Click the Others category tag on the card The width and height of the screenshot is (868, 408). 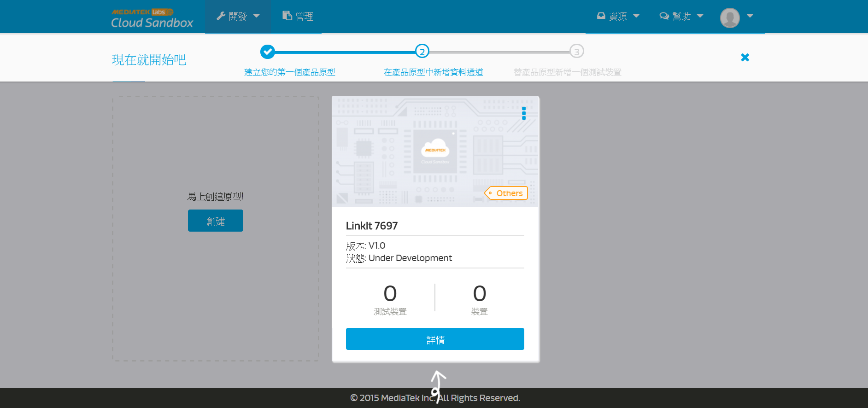coord(506,193)
